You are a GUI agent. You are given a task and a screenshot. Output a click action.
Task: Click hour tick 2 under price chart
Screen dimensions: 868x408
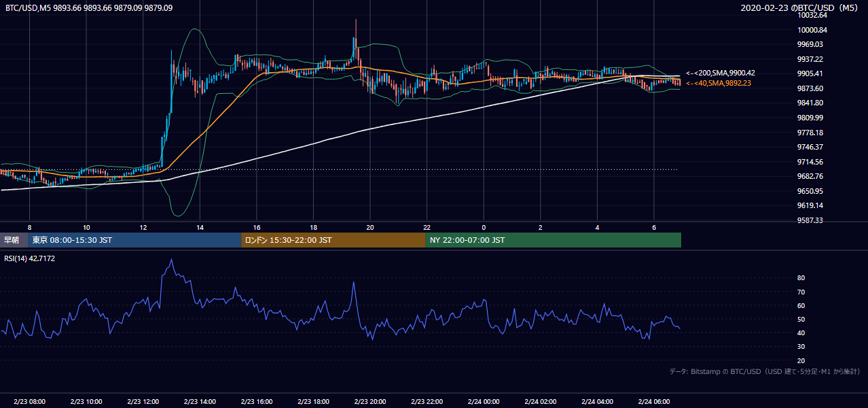541,227
